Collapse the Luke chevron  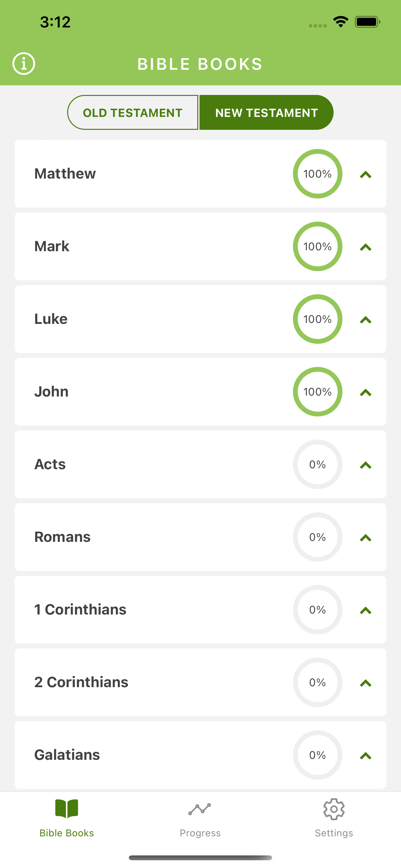coord(365,320)
